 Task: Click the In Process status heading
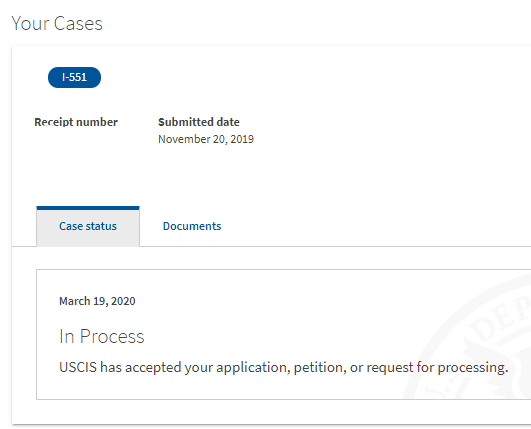pyautogui.click(x=102, y=336)
